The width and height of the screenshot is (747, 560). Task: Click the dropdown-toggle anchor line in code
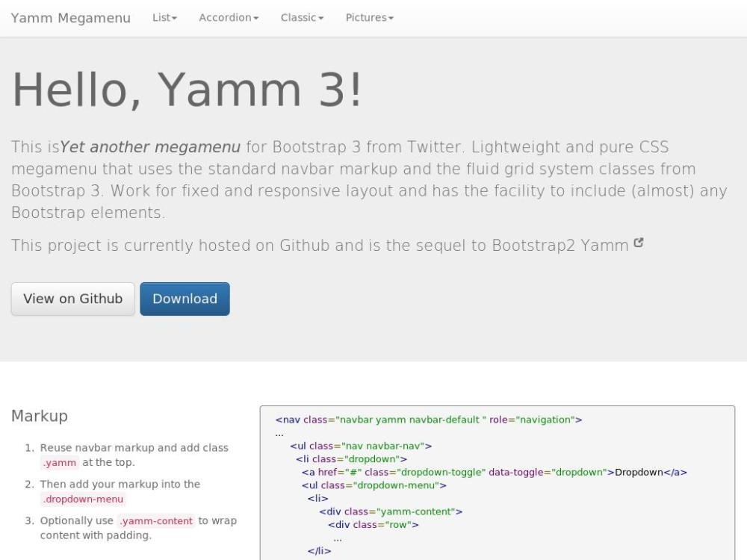coord(493,472)
